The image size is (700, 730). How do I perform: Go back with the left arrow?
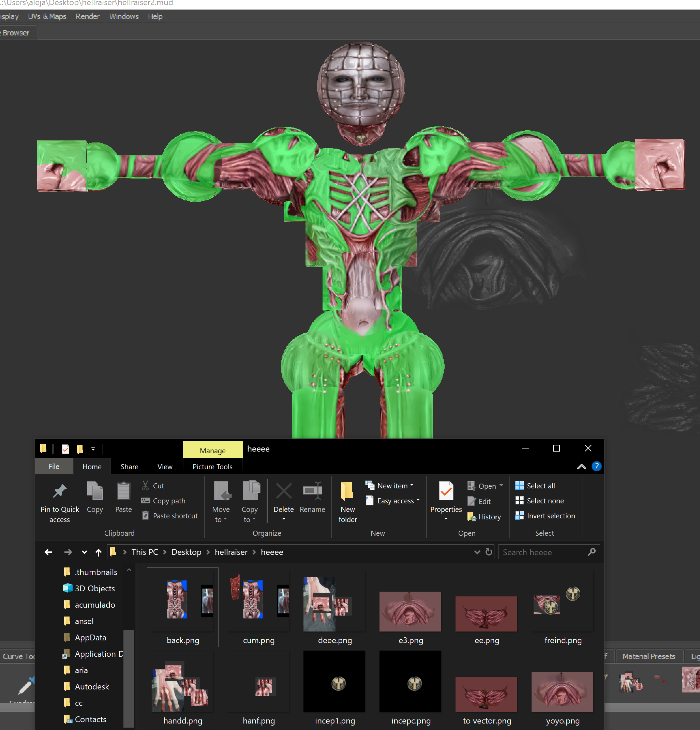pyautogui.click(x=48, y=552)
